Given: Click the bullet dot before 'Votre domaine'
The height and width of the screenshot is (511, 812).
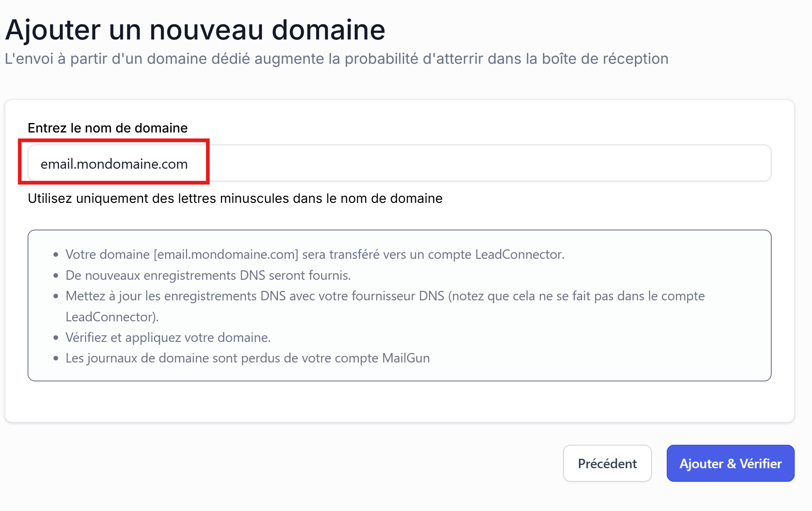Looking at the screenshot, I should (56, 255).
